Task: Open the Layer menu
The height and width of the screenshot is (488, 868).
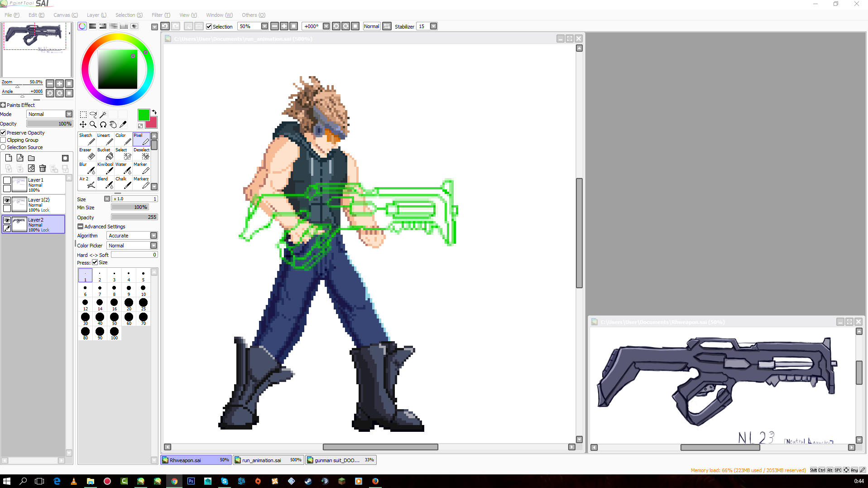Action: pyautogui.click(x=96, y=15)
